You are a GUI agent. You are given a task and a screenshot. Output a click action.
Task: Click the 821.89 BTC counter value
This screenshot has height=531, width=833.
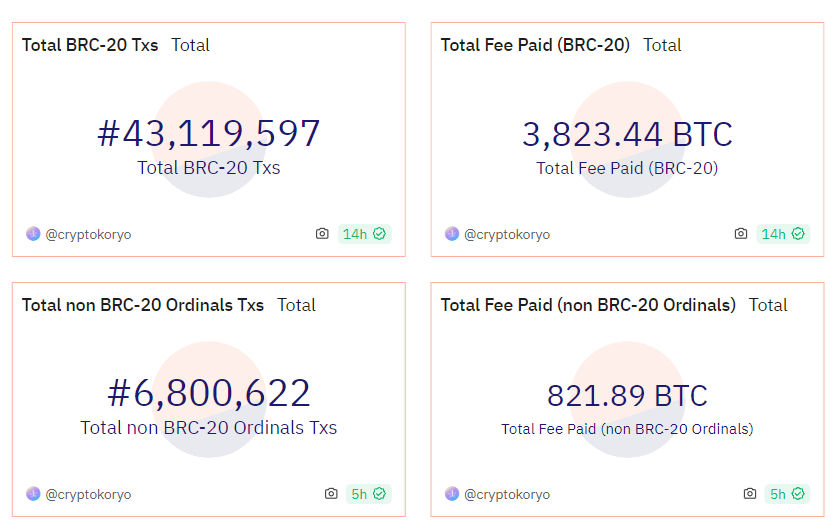pos(627,396)
